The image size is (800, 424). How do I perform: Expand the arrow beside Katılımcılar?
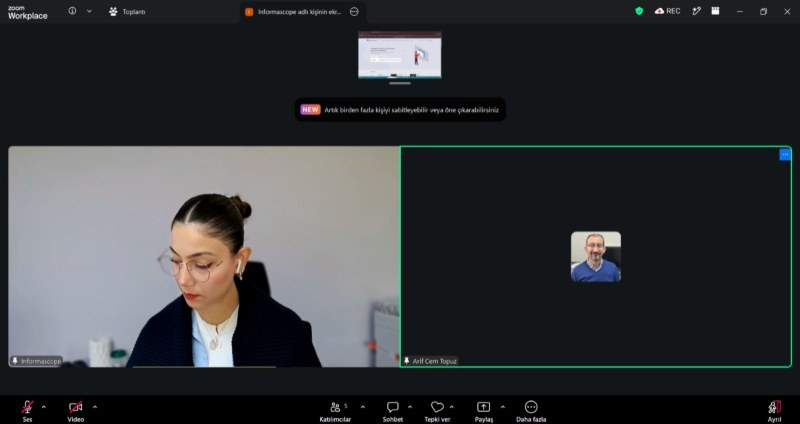point(363,407)
